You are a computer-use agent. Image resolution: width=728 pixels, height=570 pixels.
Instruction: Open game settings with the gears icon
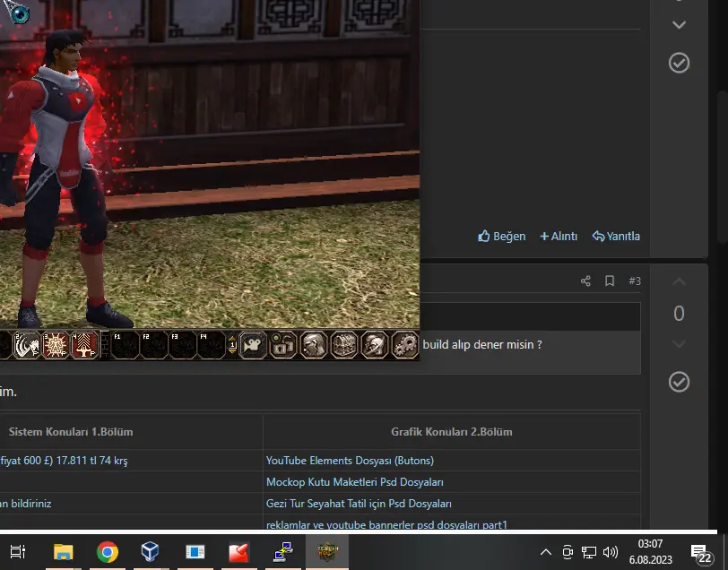[405, 345]
